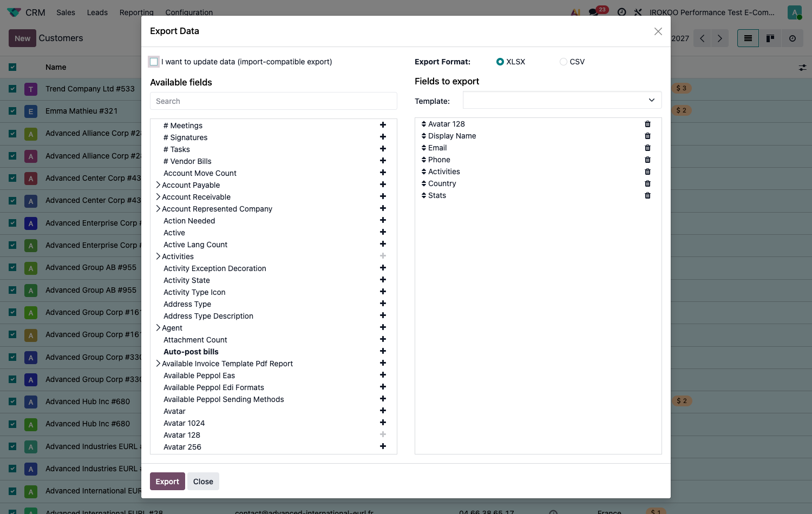
Task: Go to next records page arrow
Action: pos(719,38)
